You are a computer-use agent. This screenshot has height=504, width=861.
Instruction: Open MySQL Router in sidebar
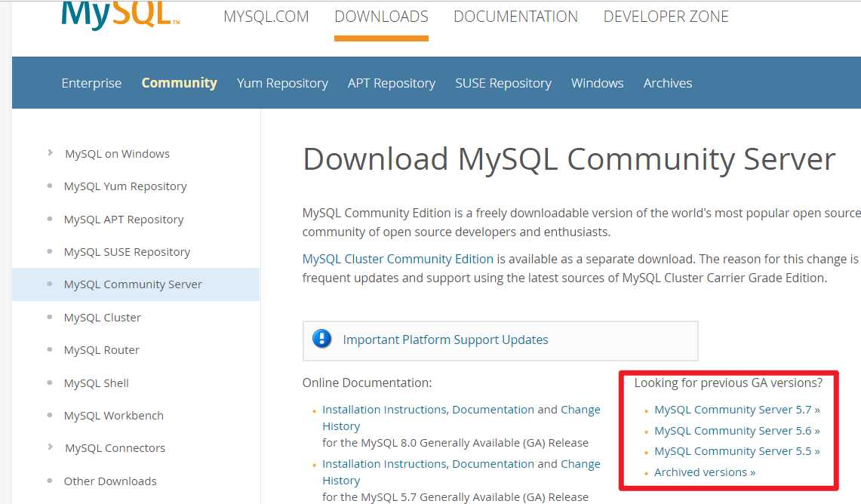(102, 350)
